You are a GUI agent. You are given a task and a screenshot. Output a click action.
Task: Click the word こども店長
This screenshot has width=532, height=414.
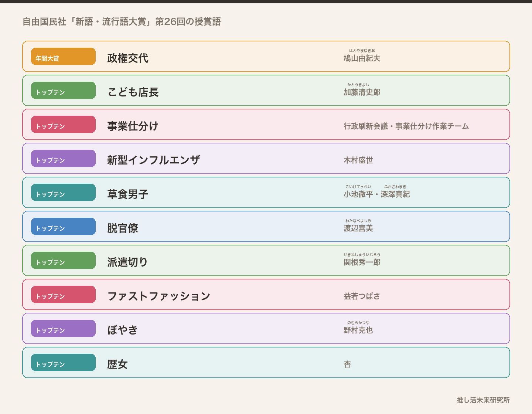(133, 92)
